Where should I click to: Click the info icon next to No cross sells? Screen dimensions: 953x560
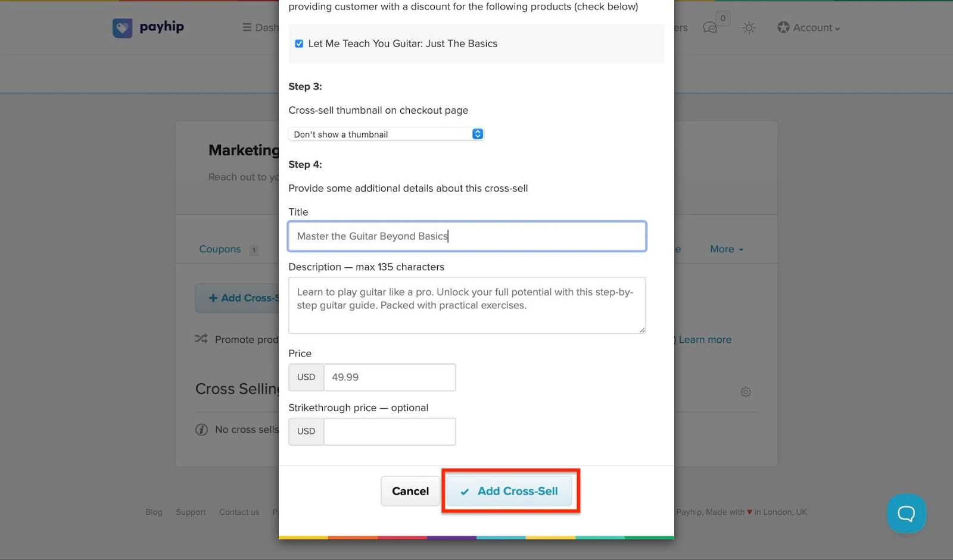coord(201,430)
